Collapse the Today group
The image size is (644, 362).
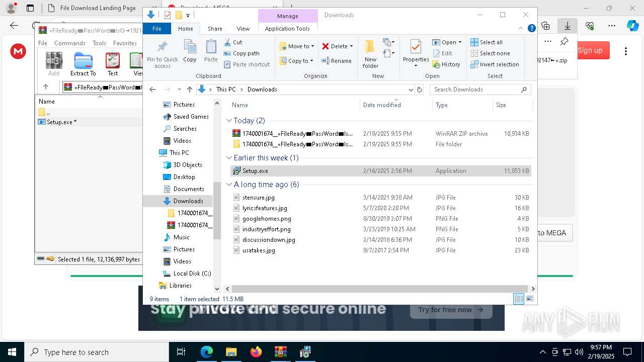click(x=229, y=121)
